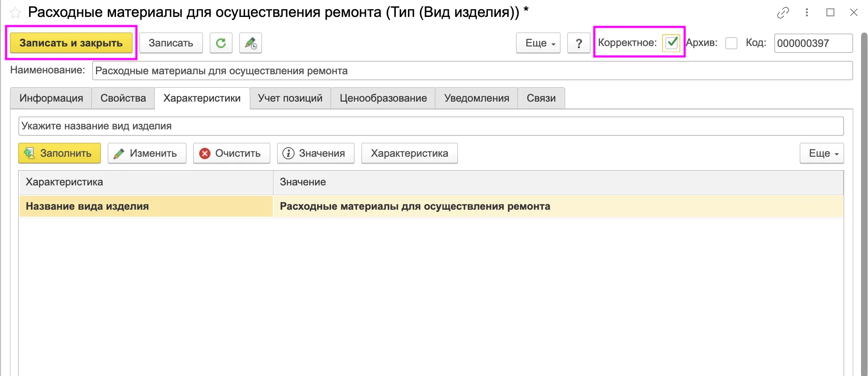Switch to the 'Информация' tab
Image resolution: width=868 pixels, height=376 pixels.
tap(51, 98)
